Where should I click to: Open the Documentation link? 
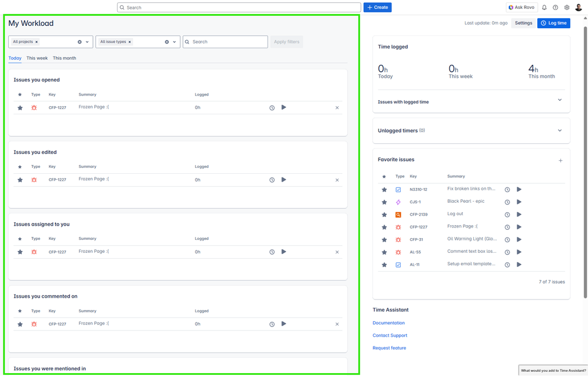(x=388, y=323)
